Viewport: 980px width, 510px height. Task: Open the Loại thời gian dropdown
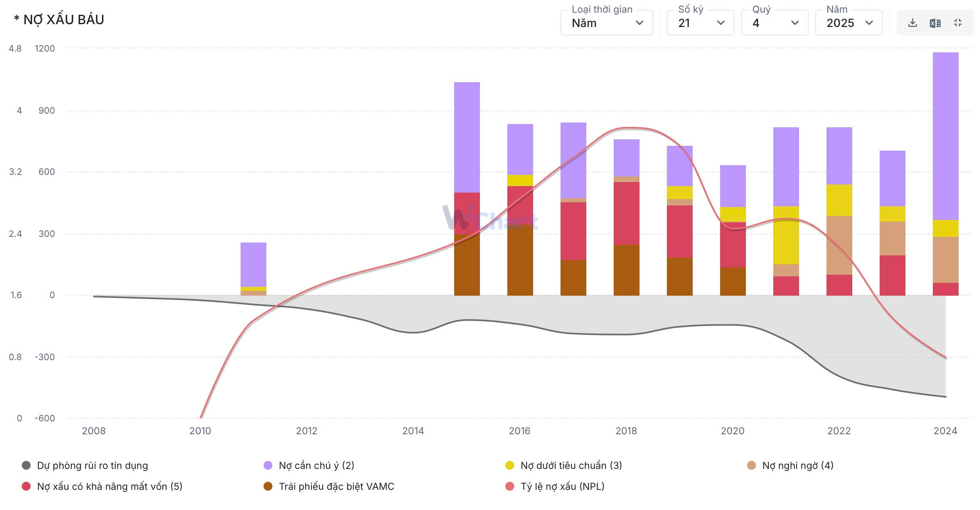(x=606, y=23)
